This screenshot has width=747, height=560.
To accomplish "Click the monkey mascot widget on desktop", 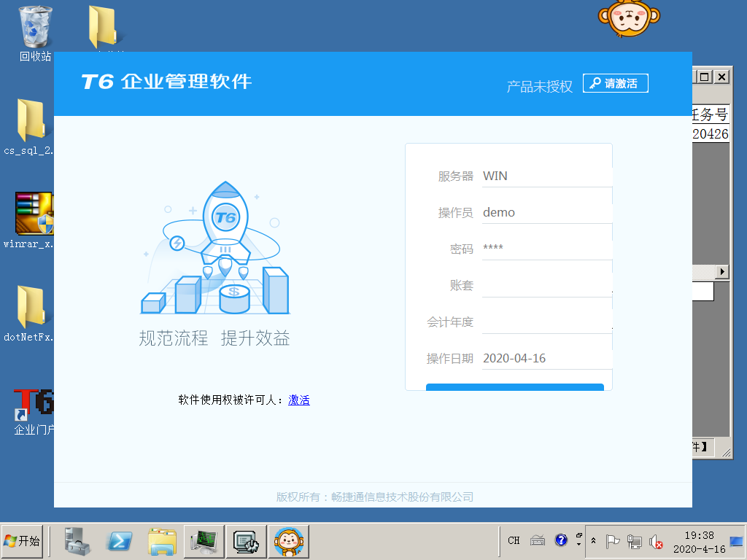I will point(629,18).
